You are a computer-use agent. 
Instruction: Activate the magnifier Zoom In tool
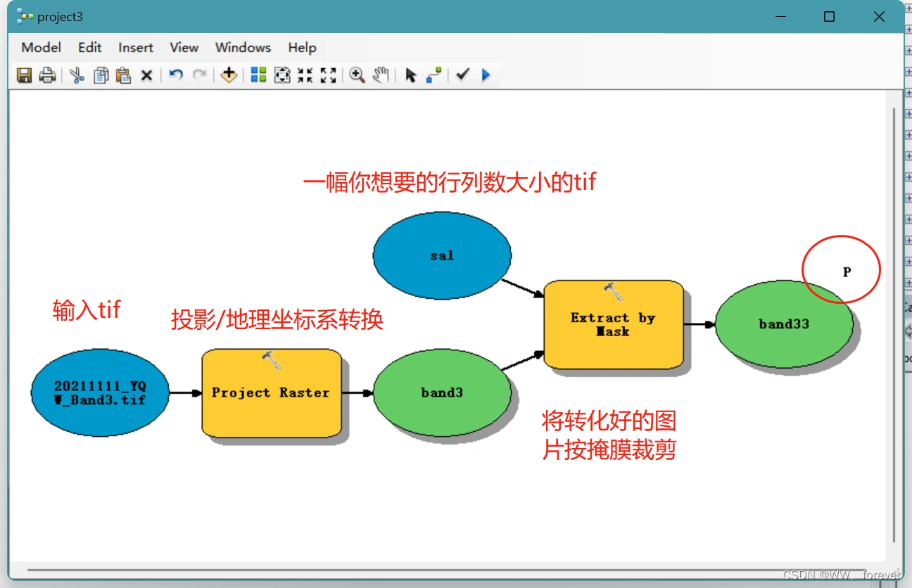[357, 75]
